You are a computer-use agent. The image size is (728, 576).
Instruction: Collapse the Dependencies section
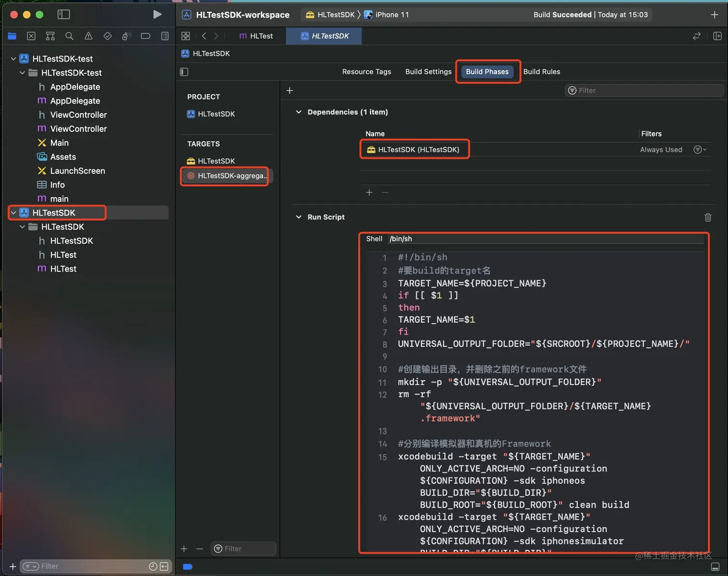pos(299,112)
